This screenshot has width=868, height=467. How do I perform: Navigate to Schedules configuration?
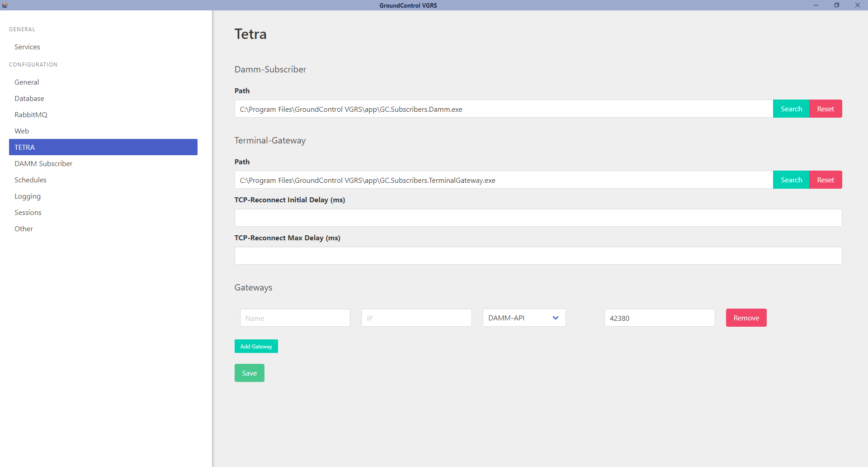(30, 180)
